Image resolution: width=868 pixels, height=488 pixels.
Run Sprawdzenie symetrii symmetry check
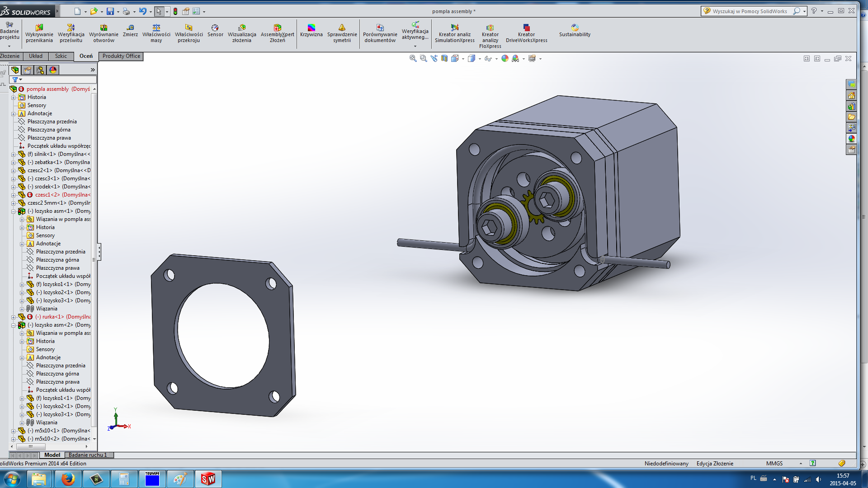point(342,33)
